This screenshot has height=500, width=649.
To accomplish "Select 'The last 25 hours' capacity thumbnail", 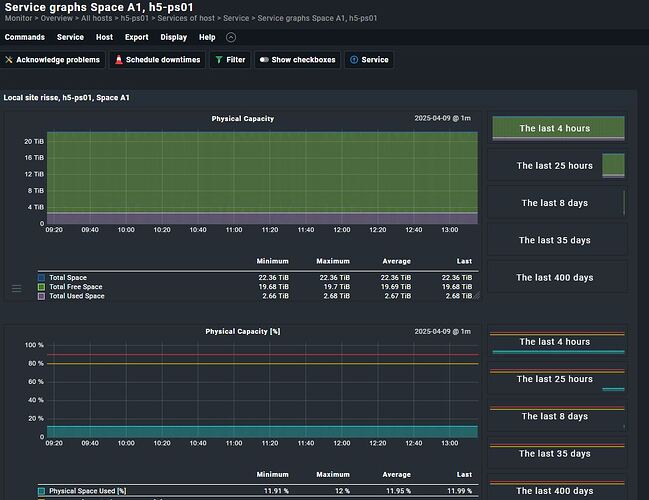I will tap(557, 166).
